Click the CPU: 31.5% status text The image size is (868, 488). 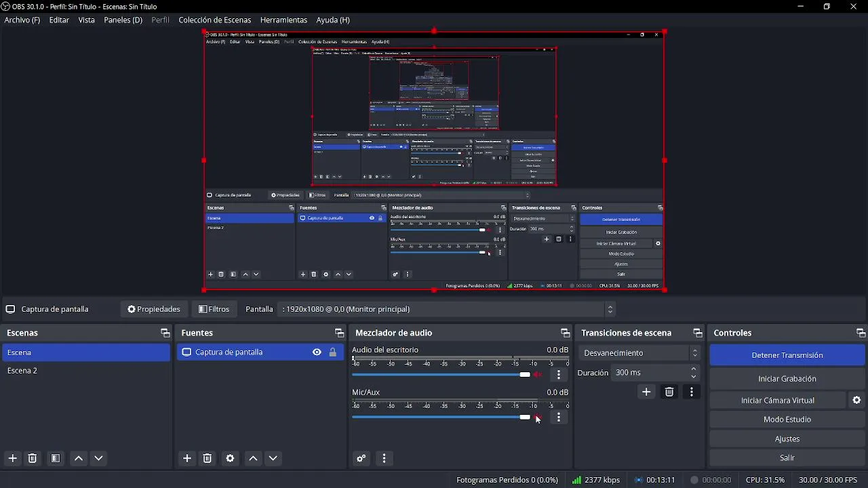(765, 480)
